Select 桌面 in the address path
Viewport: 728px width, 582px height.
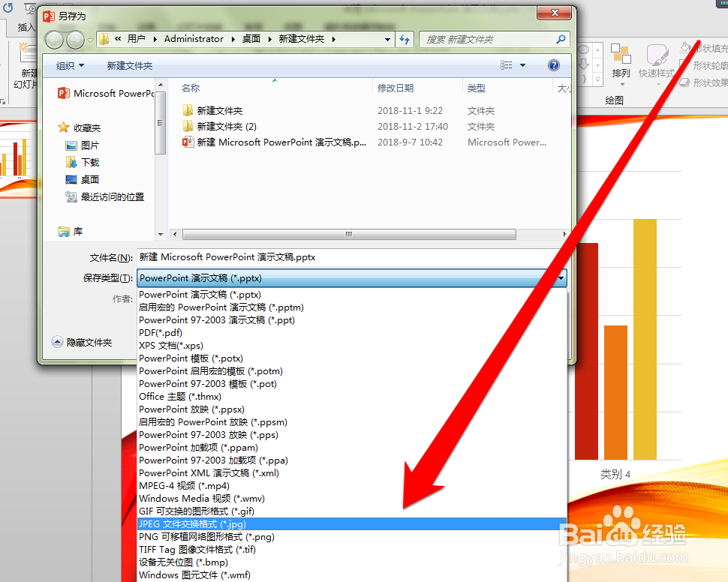click(251, 39)
